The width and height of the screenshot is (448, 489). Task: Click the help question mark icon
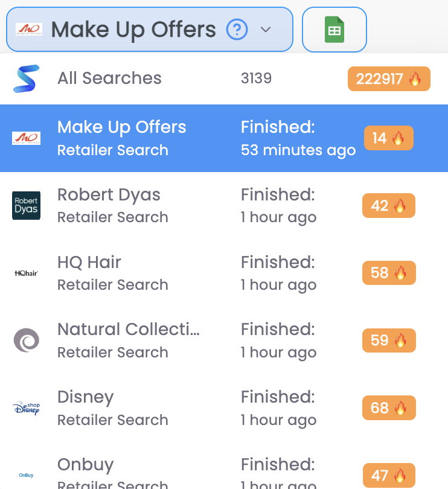tap(237, 30)
